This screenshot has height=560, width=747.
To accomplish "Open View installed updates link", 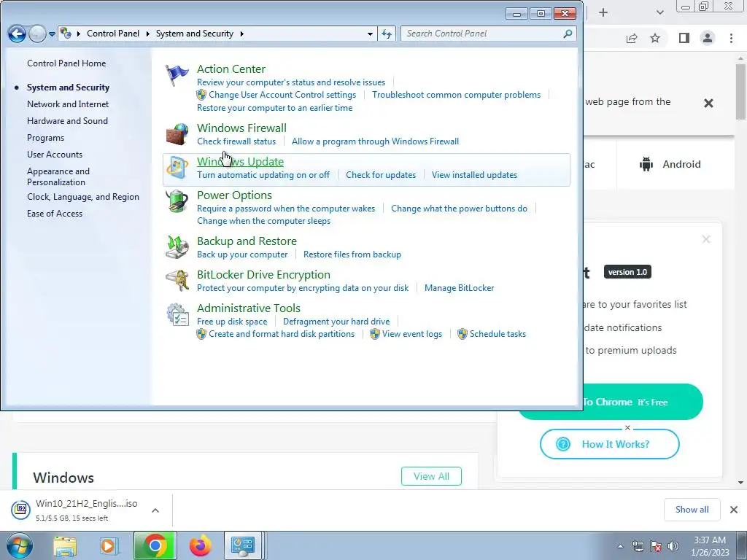I will pos(474,175).
